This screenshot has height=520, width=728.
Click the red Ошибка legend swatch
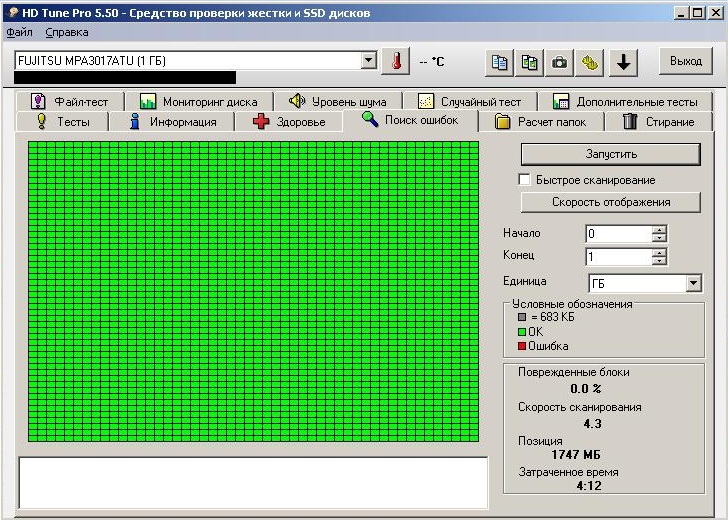[x=522, y=346]
